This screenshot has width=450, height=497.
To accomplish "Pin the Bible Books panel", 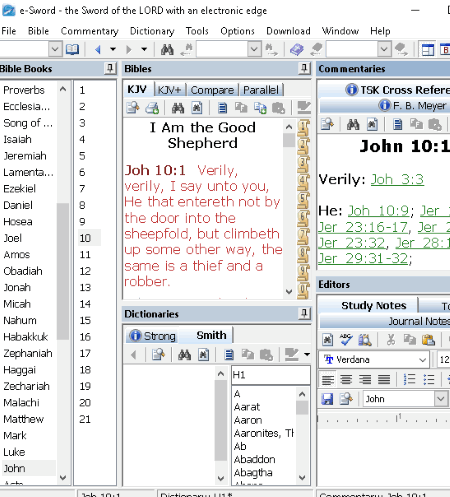I will point(110,69).
